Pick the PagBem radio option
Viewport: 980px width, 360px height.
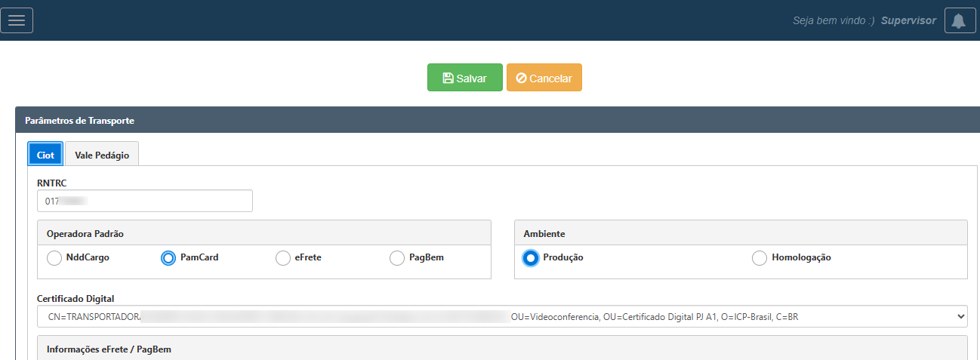tap(397, 258)
